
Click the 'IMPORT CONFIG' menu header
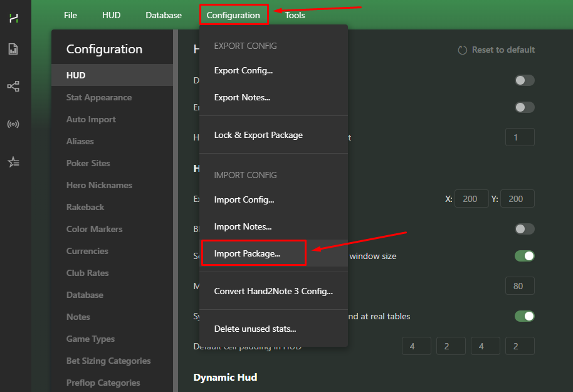coord(245,175)
